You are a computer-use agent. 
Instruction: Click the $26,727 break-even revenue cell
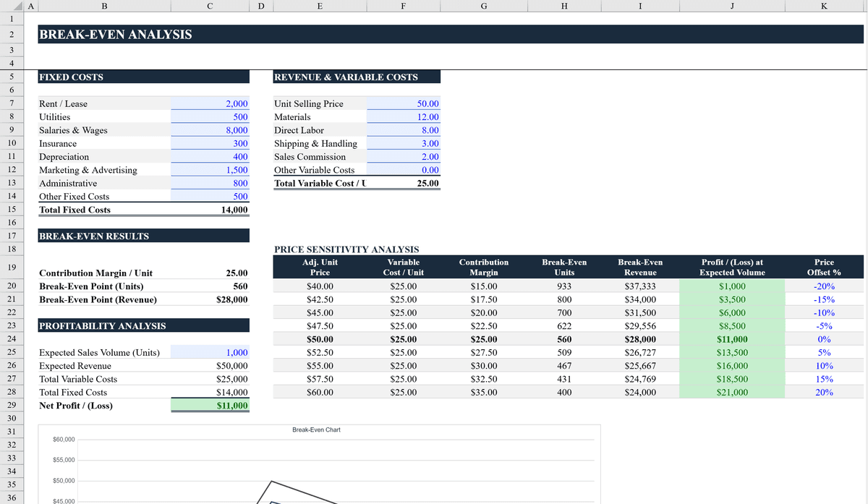tap(641, 352)
